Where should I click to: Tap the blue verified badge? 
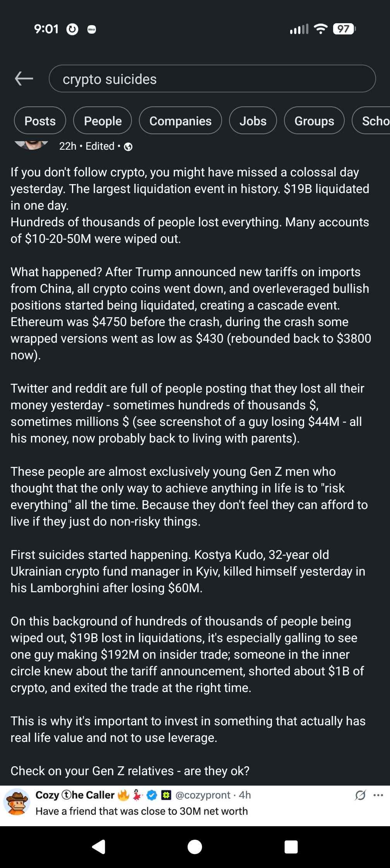tap(152, 795)
